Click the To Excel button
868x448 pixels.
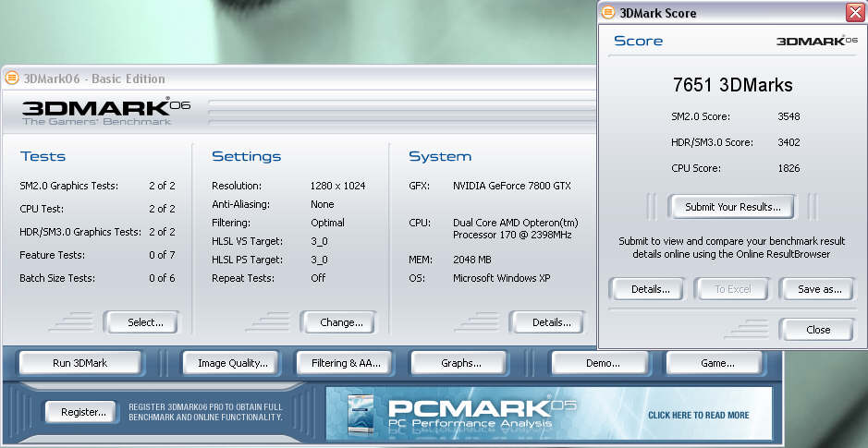pyautogui.click(x=732, y=289)
